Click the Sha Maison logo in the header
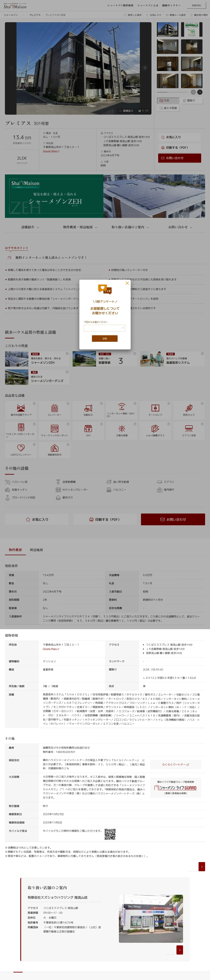210x980 pixels. 15,6
